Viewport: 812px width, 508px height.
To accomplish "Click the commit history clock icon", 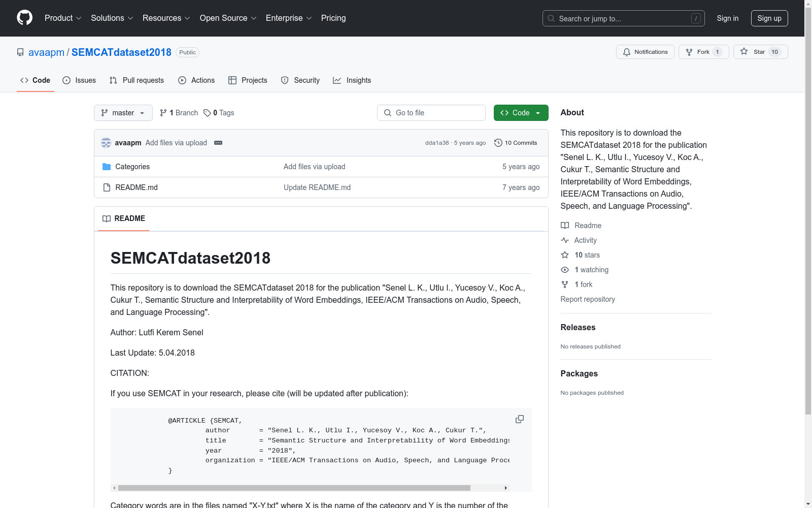I will [x=498, y=143].
